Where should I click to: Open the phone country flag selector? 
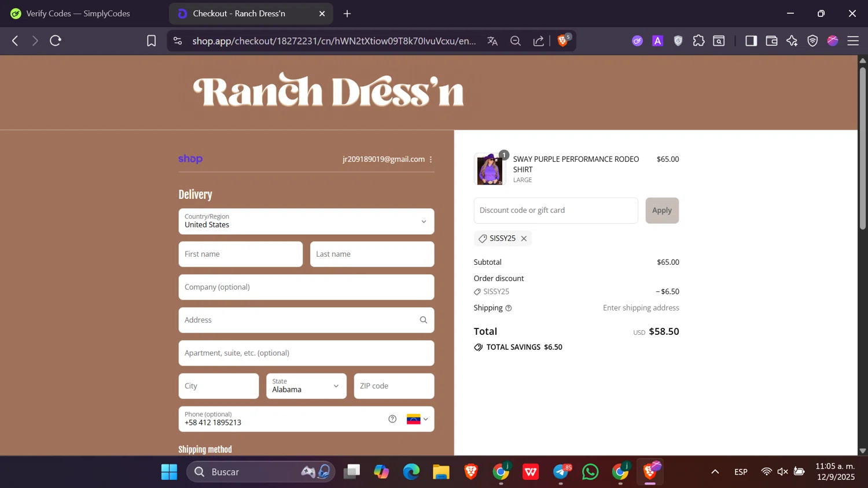(417, 420)
